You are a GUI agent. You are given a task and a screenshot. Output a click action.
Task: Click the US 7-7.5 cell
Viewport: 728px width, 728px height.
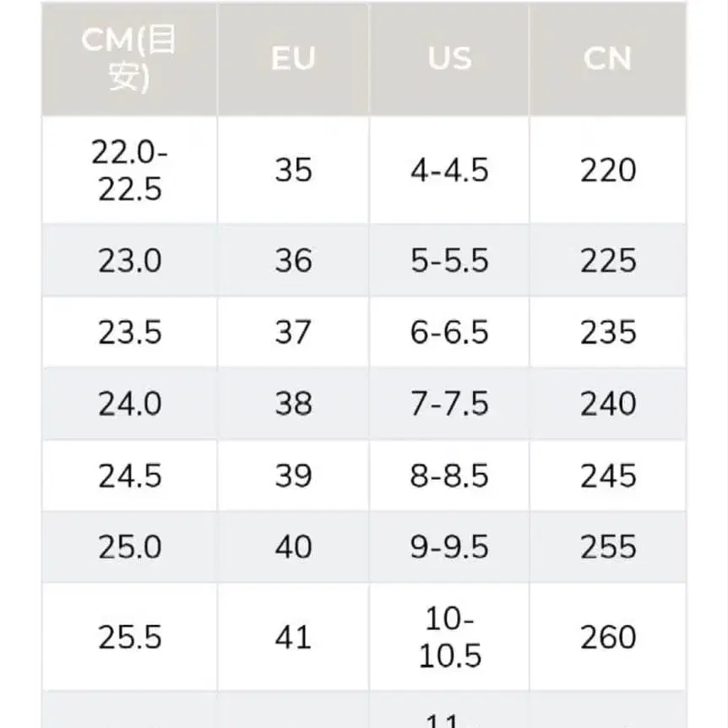tap(449, 403)
